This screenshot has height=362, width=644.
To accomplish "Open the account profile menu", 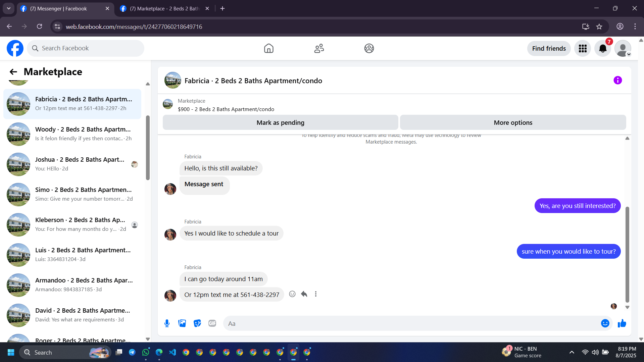I will pos(623,49).
